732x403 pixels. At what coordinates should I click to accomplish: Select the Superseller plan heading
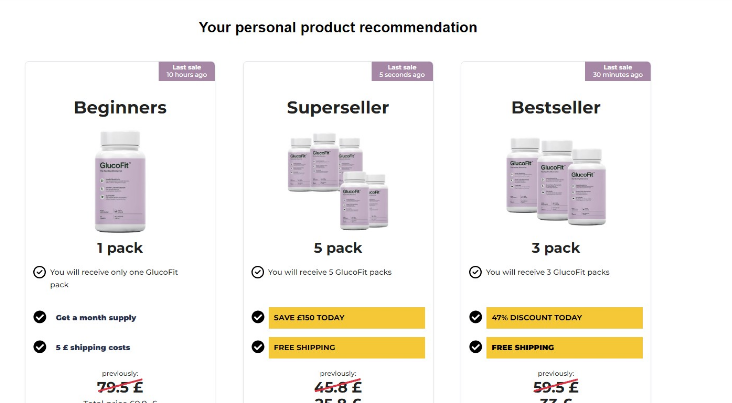338,108
